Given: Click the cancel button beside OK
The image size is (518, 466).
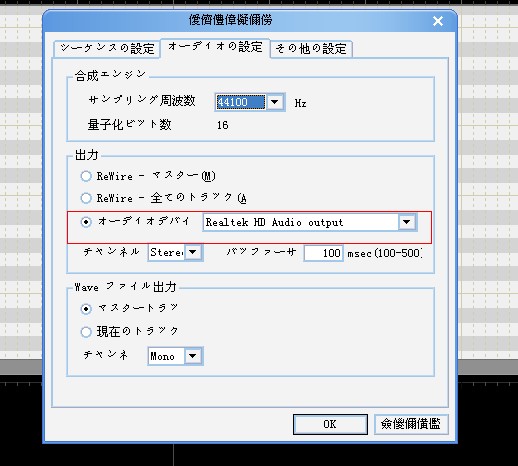Looking at the screenshot, I should tap(411, 424).
